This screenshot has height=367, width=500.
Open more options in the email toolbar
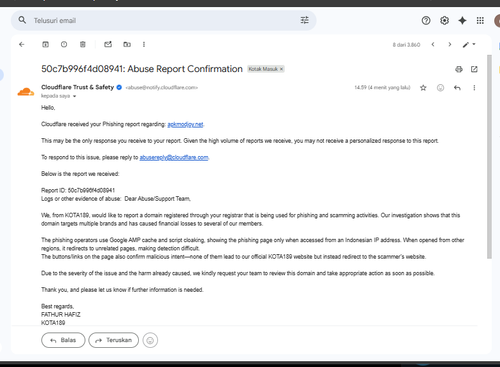tap(144, 44)
